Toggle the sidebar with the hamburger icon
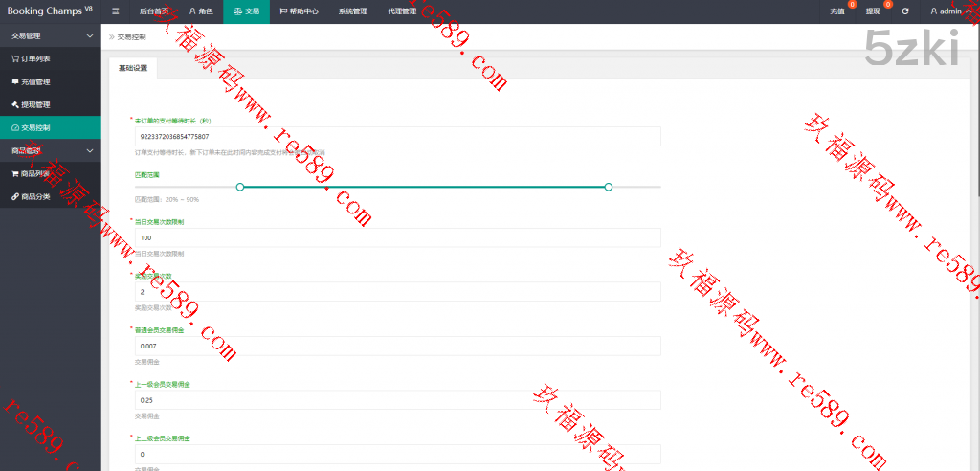Screen dimensions: 980x471 [x=116, y=11]
